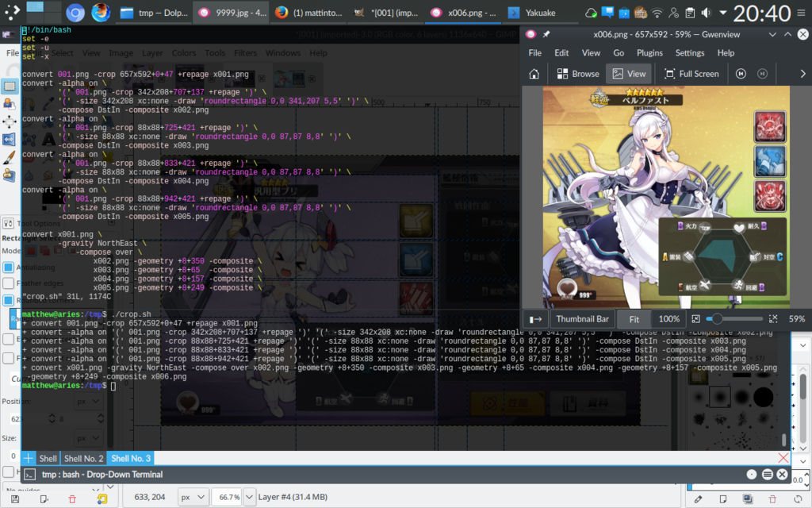Edit brush pencil icon in GIMP panel

[698, 499]
